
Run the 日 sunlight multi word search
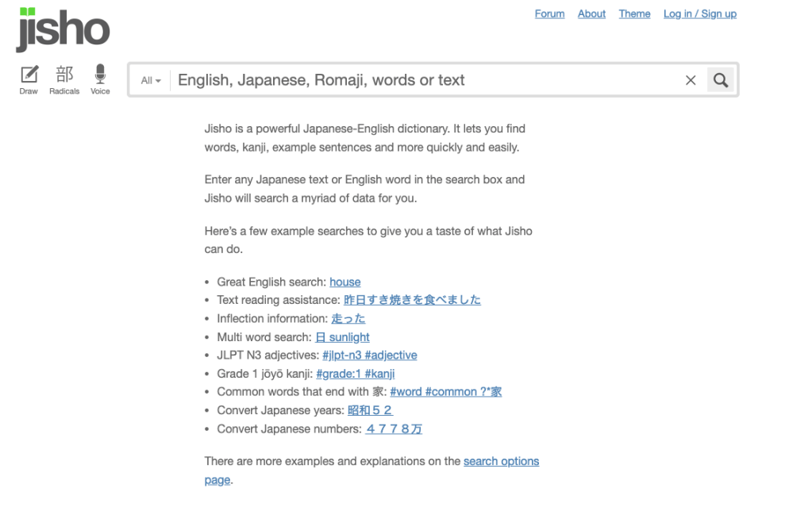click(x=342, y=336)
